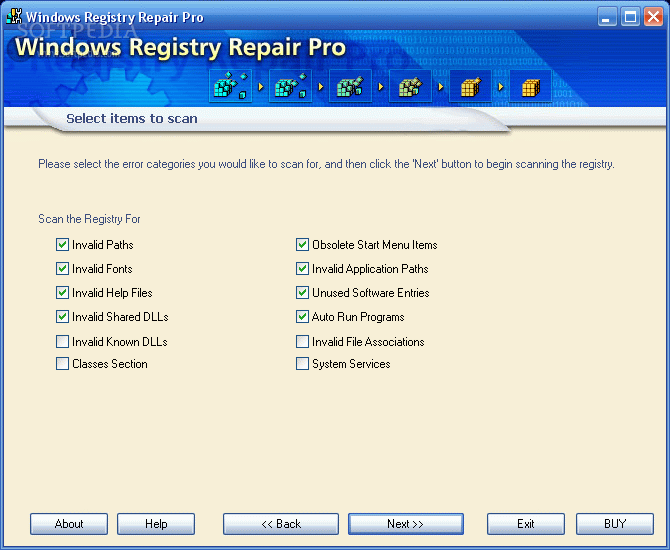
Task: Close the Registry Repair Pro window
Action: [654, 17]
